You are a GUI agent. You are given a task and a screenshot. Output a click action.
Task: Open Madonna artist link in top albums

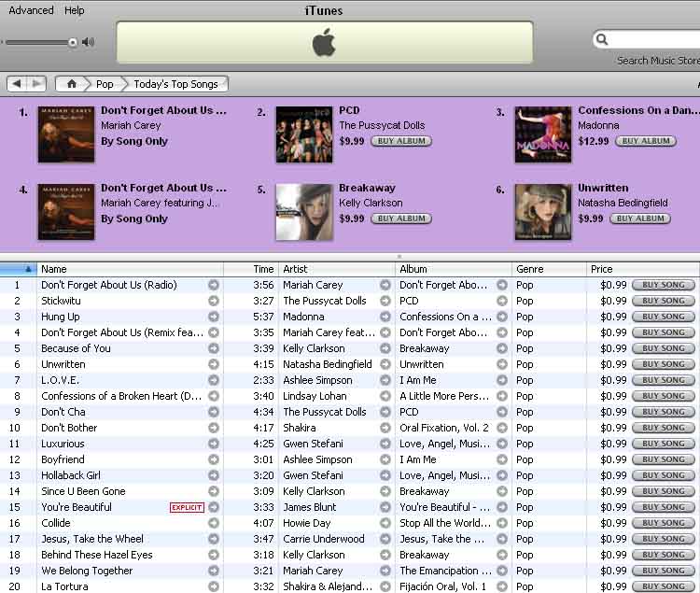point(598,125)
